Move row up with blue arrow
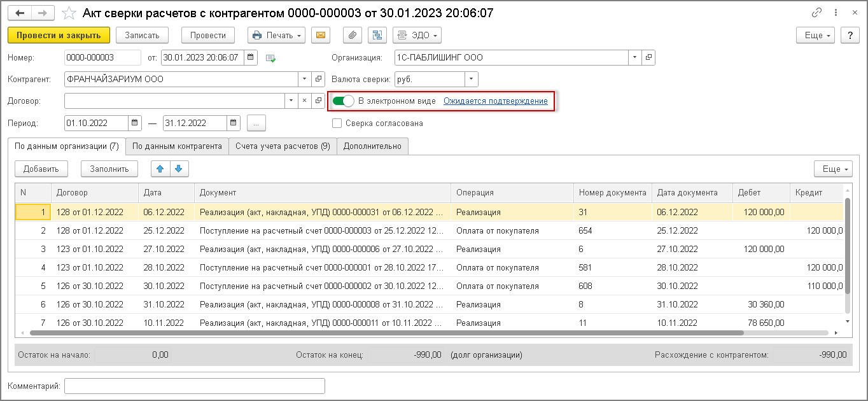 tap(160, 169)
